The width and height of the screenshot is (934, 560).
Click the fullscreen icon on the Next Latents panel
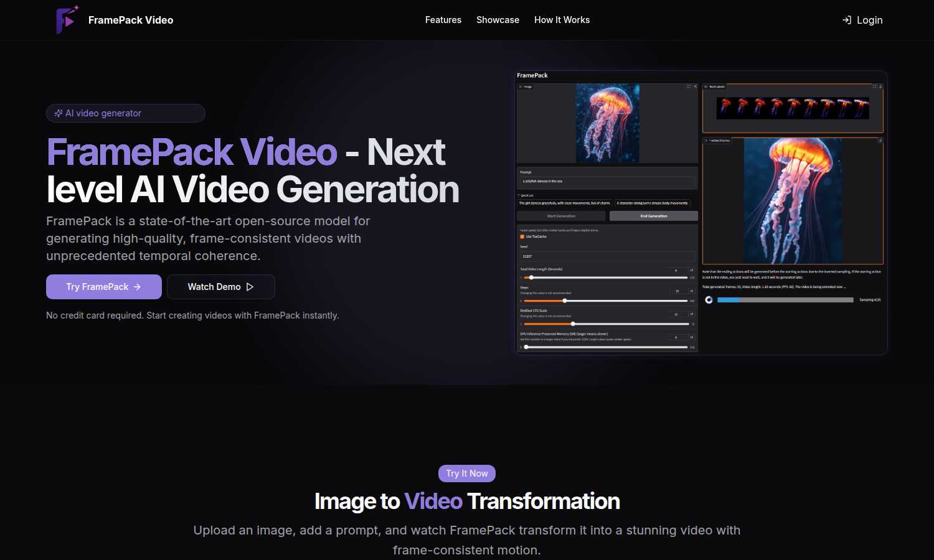point(874,86)
